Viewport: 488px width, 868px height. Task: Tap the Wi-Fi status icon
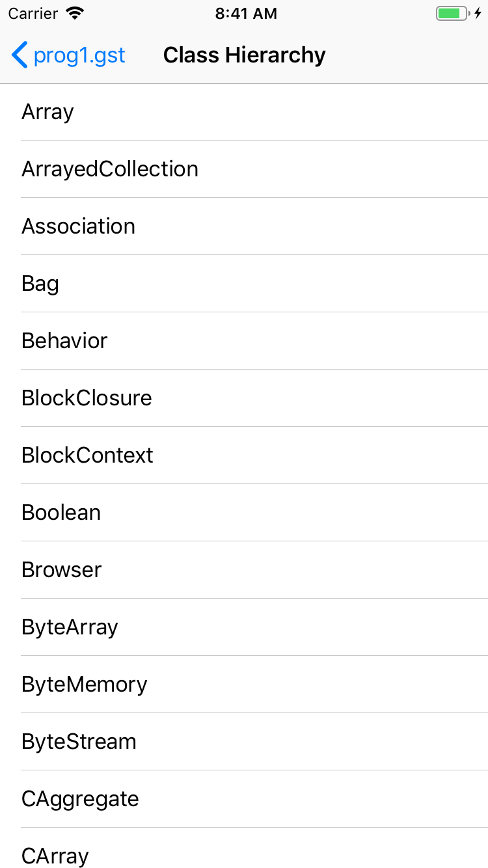tap(75, 13)
